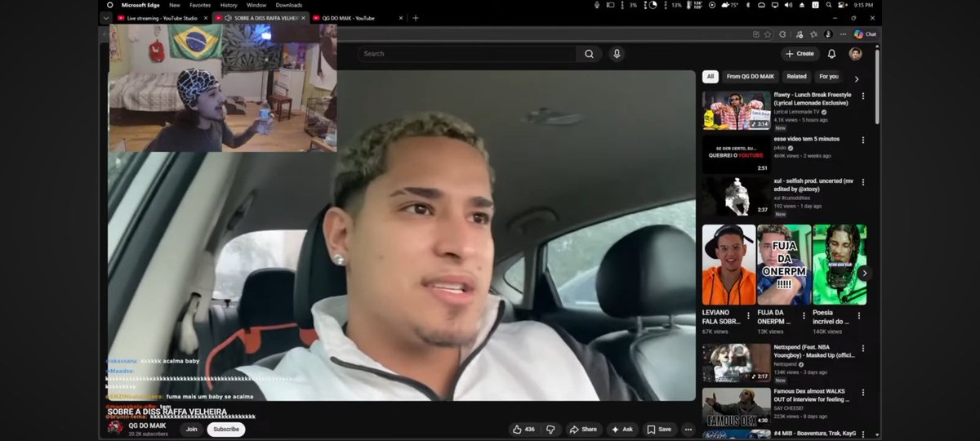Viewport: 980px width, 441px height.
Task: Open the Edge Copilot Chat button
Action: click(x=865, y=34)
